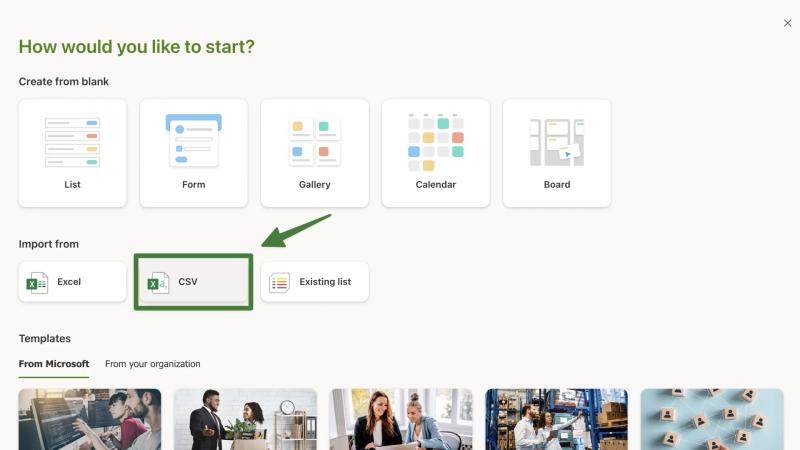Import from CSV

point(193,282)
